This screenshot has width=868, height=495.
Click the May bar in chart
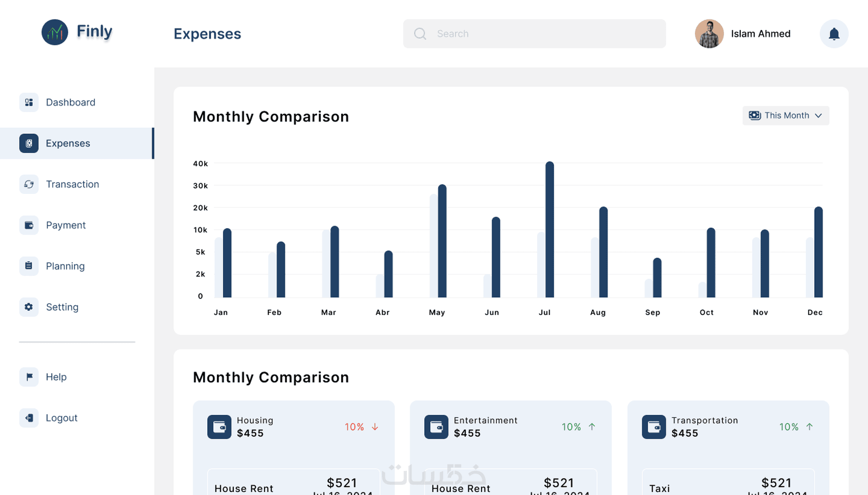pyautogui.click(x=442, y=241)
